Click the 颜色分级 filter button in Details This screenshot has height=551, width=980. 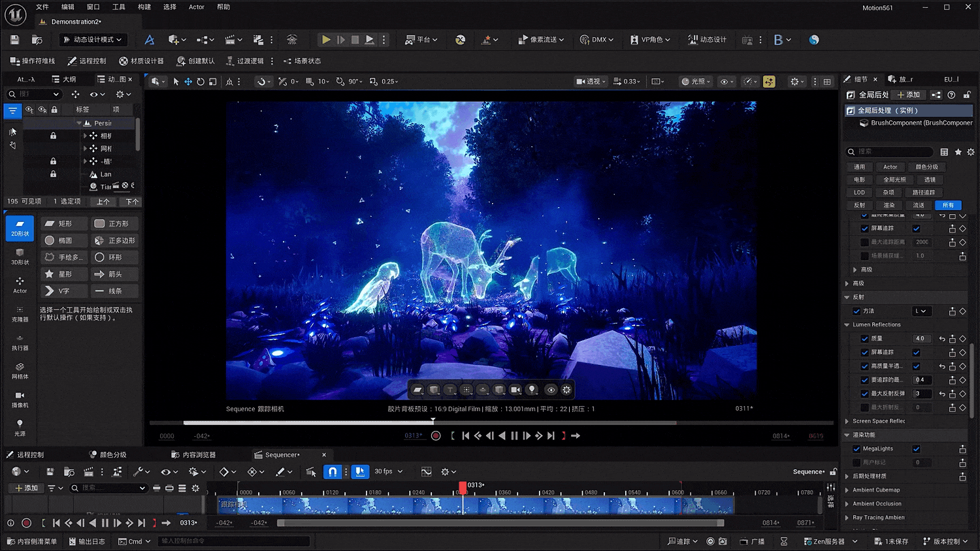(x=926, y=167)
